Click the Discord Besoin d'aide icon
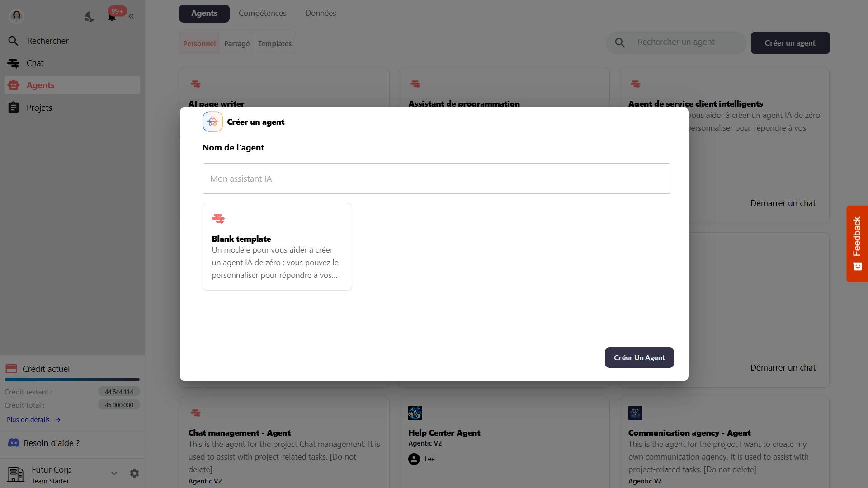The image size is (868, 488). [14, 443]
